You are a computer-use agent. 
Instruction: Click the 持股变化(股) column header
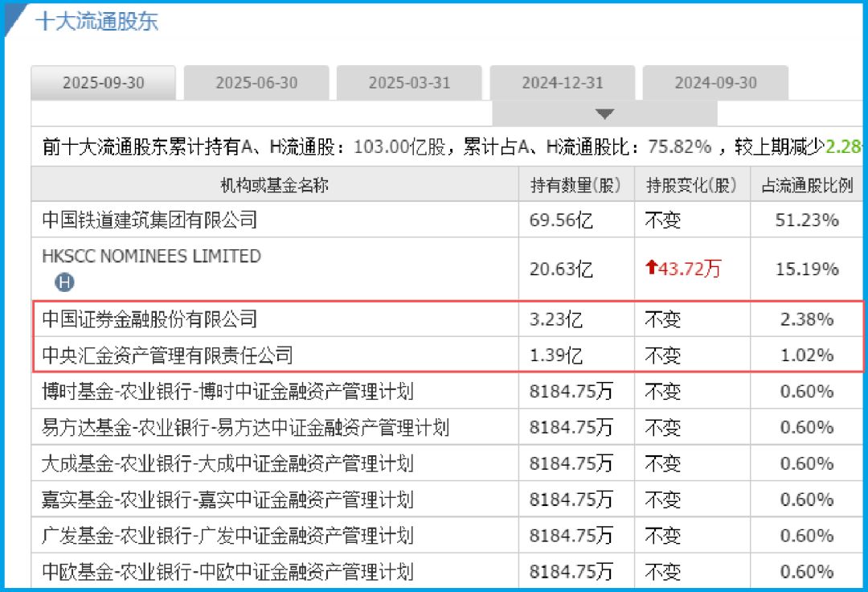pos(691,185)
